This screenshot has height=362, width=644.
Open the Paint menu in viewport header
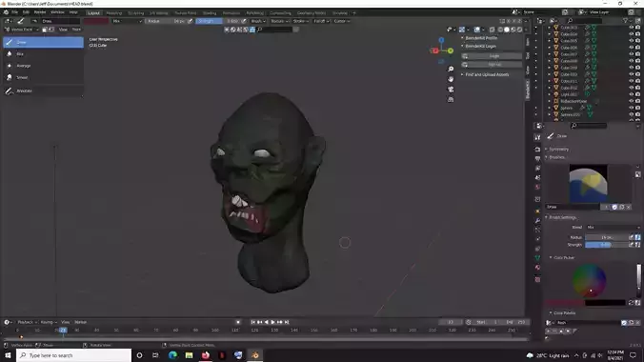point(76,30)
